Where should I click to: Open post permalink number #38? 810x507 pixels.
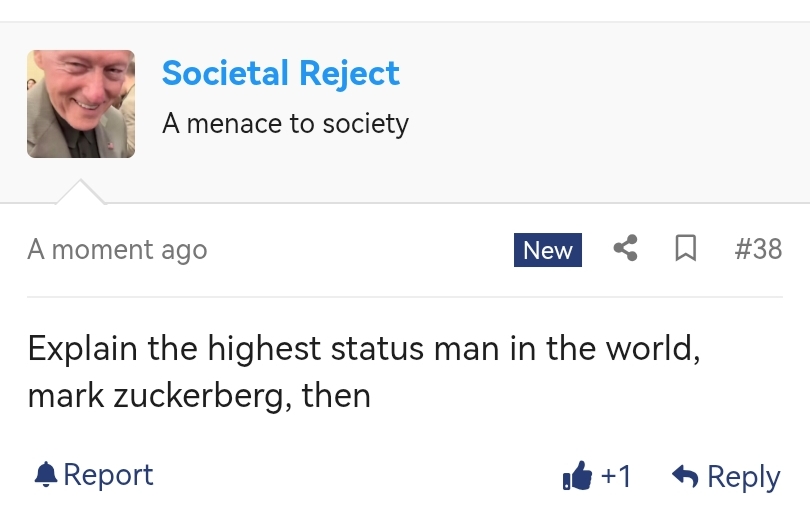click(x=758, y=248)
